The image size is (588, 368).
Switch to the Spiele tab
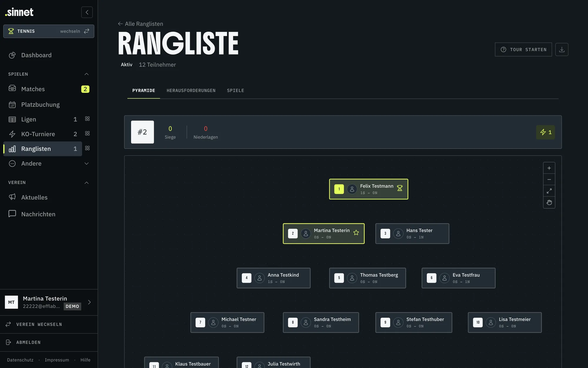click(235, 91)
